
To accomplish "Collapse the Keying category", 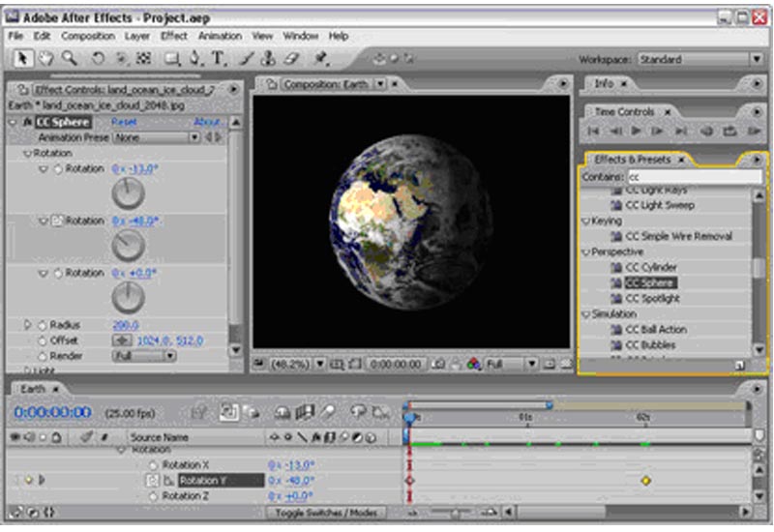I will click(586, 222).
